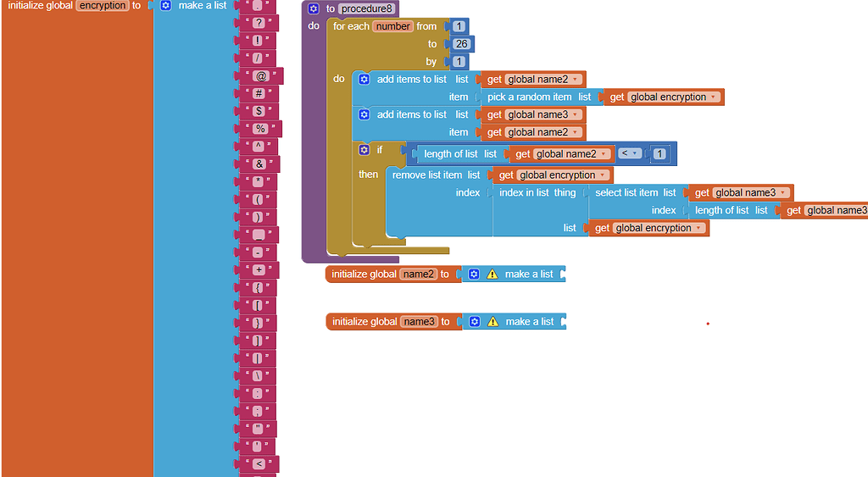The height and width of the screenshot is (477, 868).
Task: Click the encryption variable name field
Action: (102, 5)
